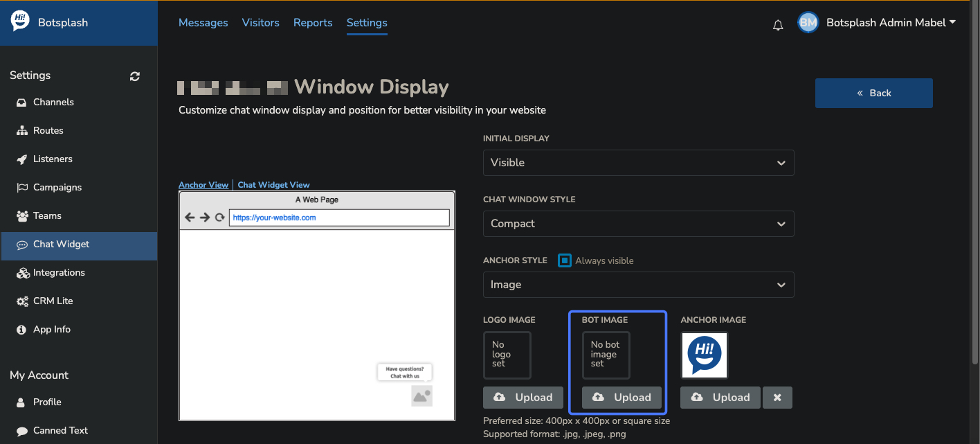Click the Routes sitemap icon
The image size is (980, 444).
[21, 131]
